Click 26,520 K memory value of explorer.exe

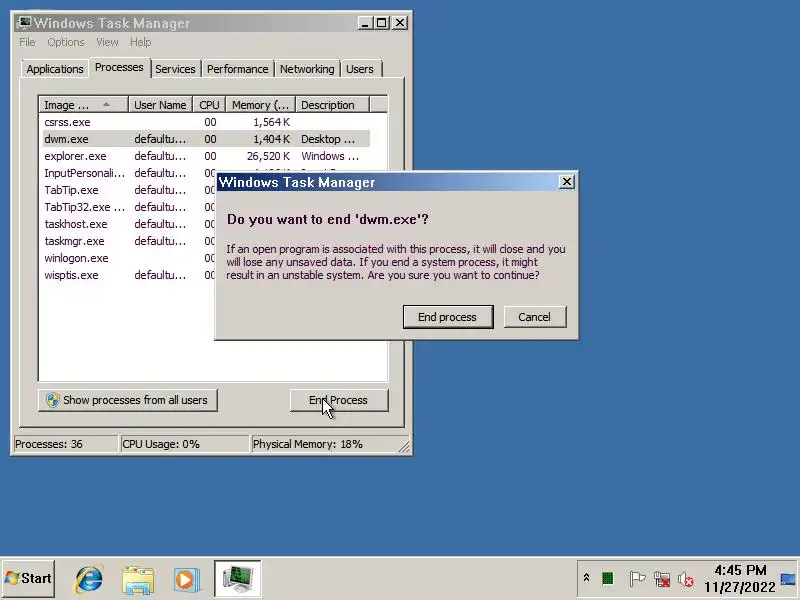(268, 156)
